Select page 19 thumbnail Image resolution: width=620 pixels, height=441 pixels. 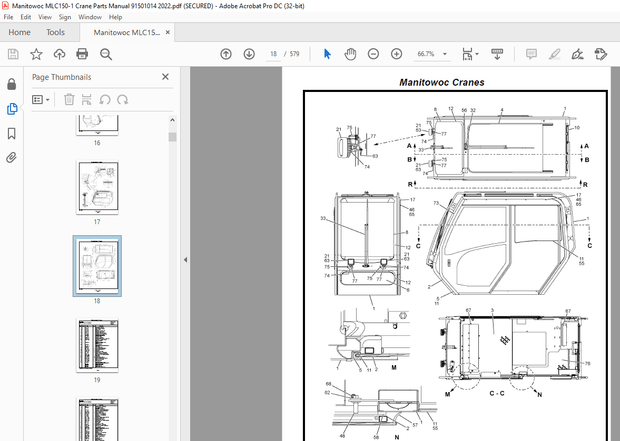[x=97, y=346]
